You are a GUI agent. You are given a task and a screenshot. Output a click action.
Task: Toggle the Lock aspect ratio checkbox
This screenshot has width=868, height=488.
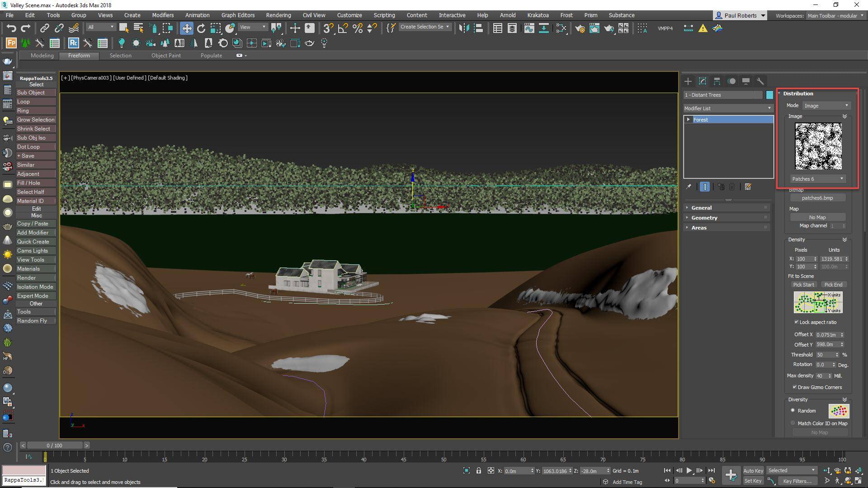click(797, 322)
